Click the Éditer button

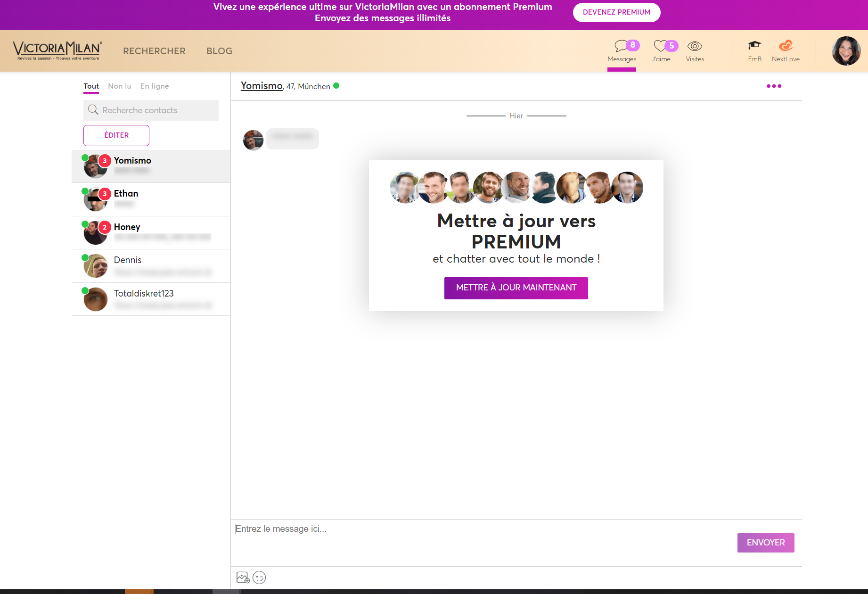(116, 135)
